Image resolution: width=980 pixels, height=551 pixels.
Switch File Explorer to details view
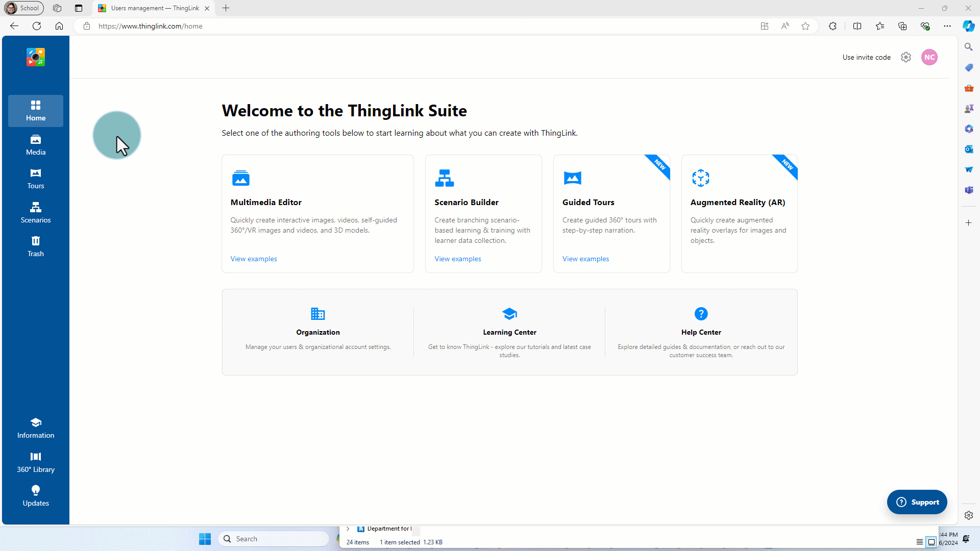point(919,542)
